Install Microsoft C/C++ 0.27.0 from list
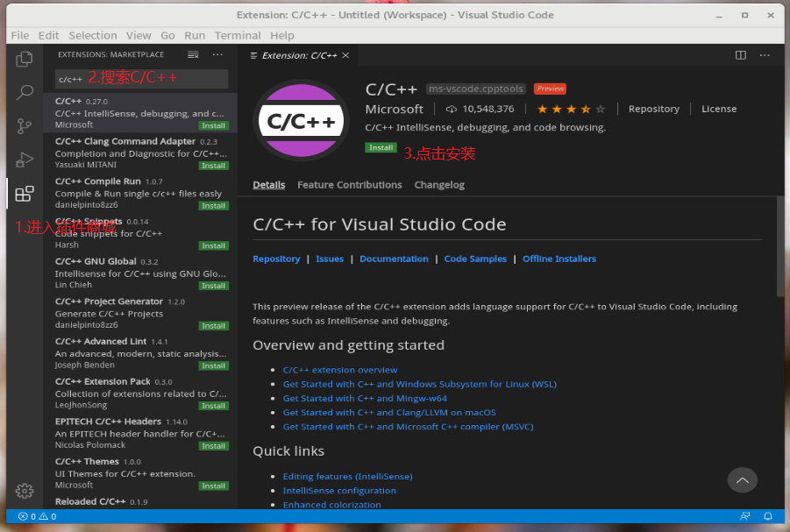This screenshot has height=532, width=790. [x=214, y=125]
